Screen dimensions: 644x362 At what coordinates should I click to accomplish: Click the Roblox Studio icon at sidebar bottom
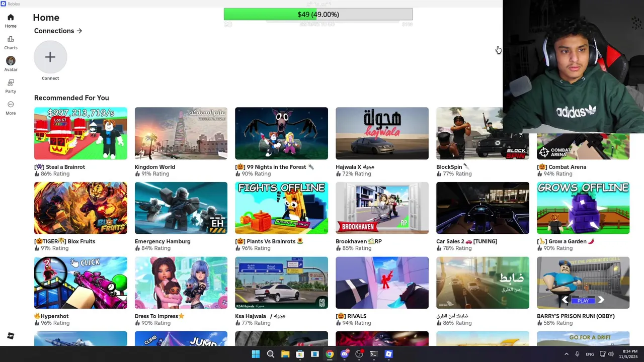[11, 336]
